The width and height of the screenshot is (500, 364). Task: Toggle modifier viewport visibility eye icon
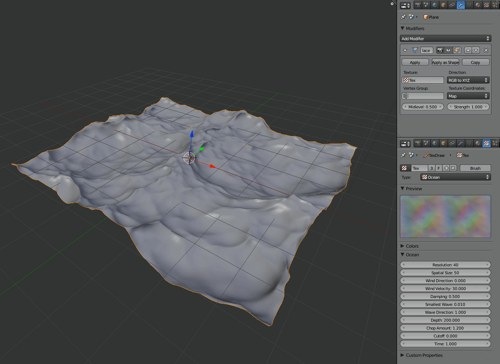click(448, 50)
